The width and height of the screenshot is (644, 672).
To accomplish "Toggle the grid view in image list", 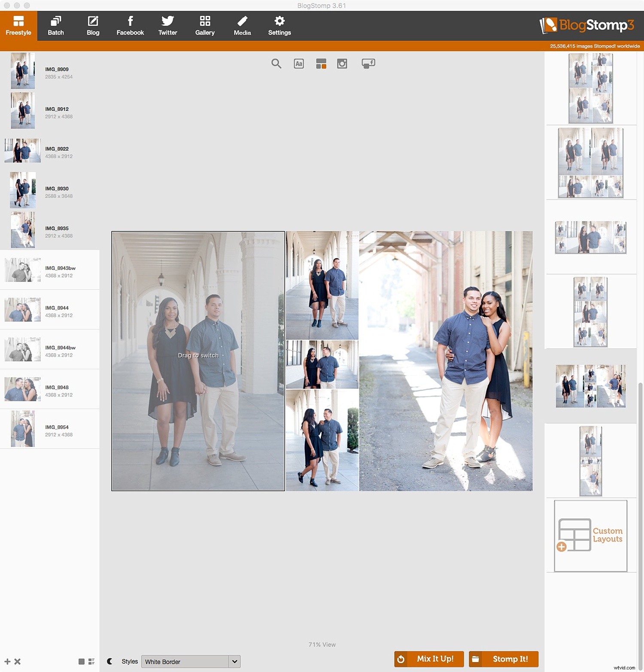I will tap(81, 662).
